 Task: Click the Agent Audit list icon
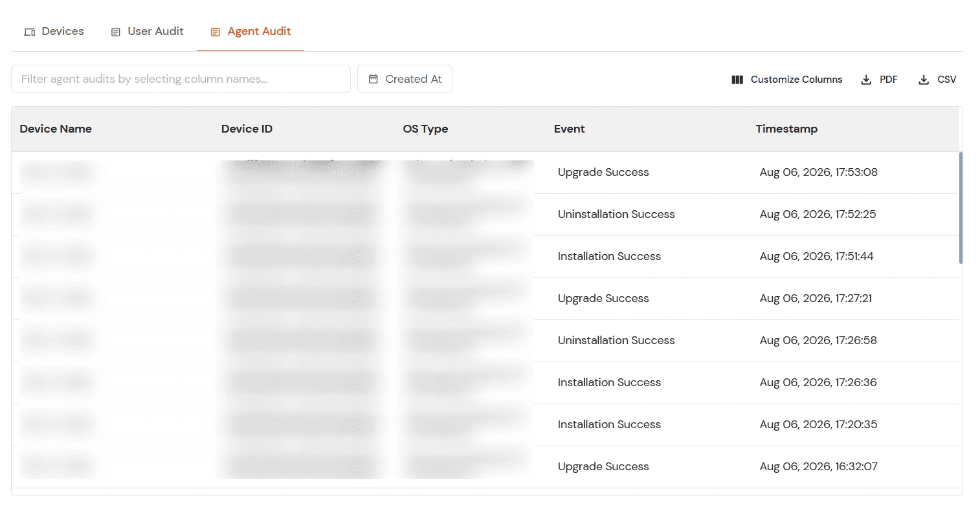pyautogui.click(x=216, y=32)
